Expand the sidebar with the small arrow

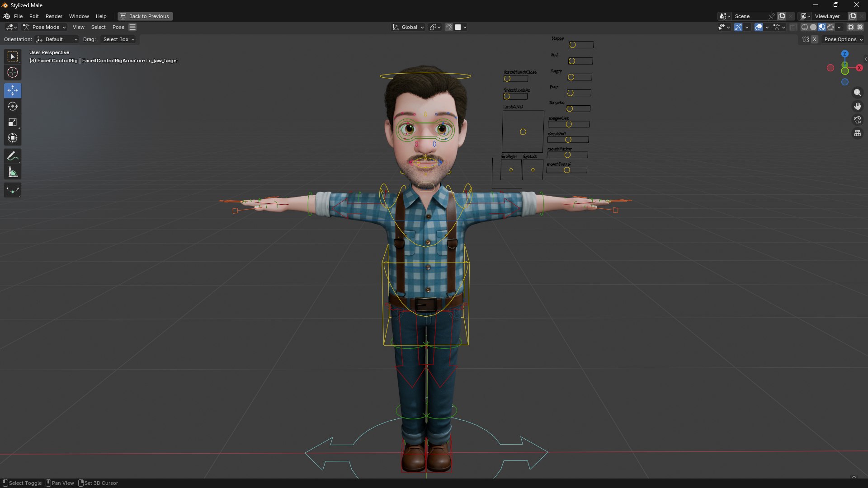point(865,59)
